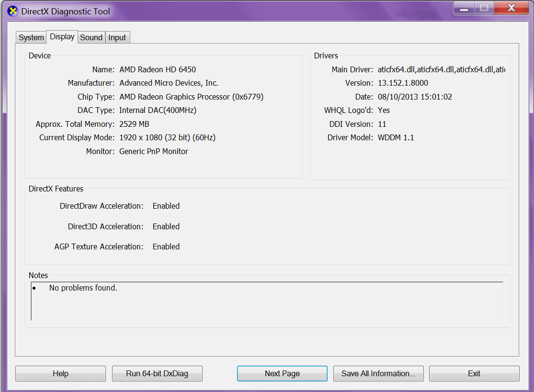Image resolution: width=534 pixels, height=392 pixels.
Task: Click the Direct3D Acceleration Enabled status
Action: pos(166,226)
